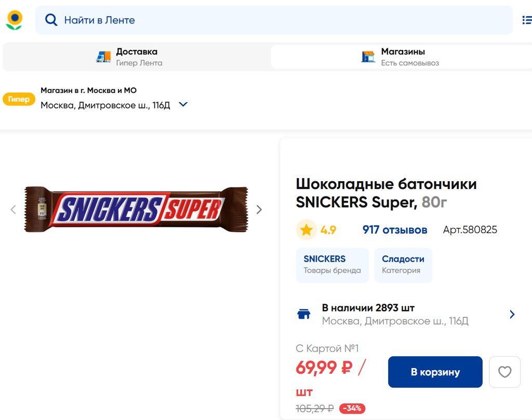Expand the stock availability details arrow
Image resolution: width=532 pixels, height=420 pixels.
point(512,314)
